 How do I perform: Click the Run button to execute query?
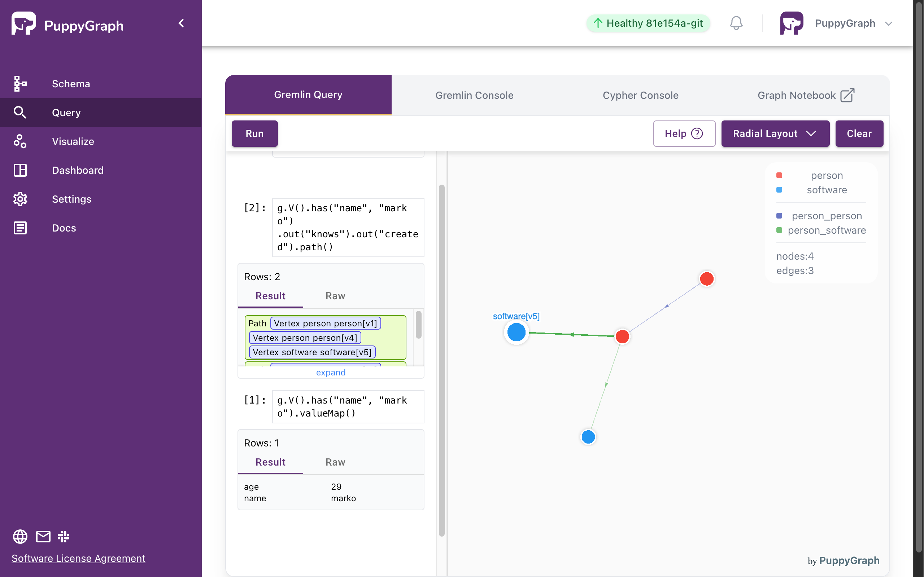(x=255, y=133)
